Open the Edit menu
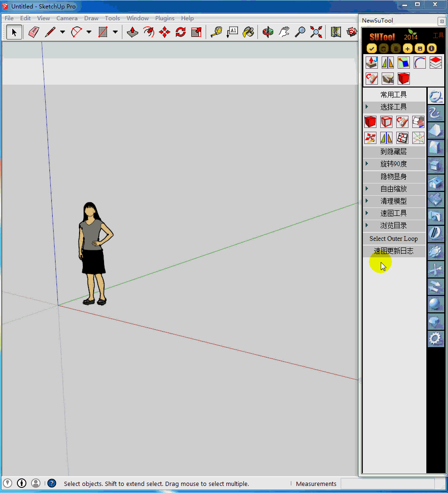 click(x=25, y=18)
